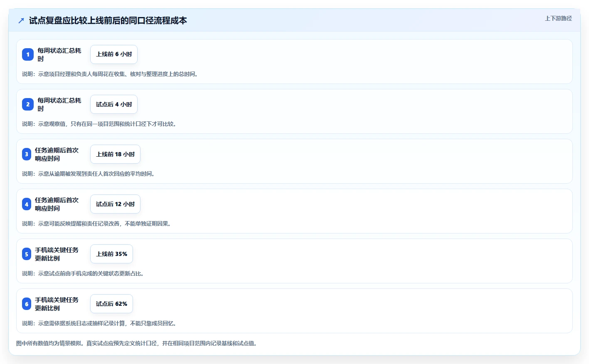Click the 上线前 35% value chip
The image size is (589, 364).
coord(111,254)
